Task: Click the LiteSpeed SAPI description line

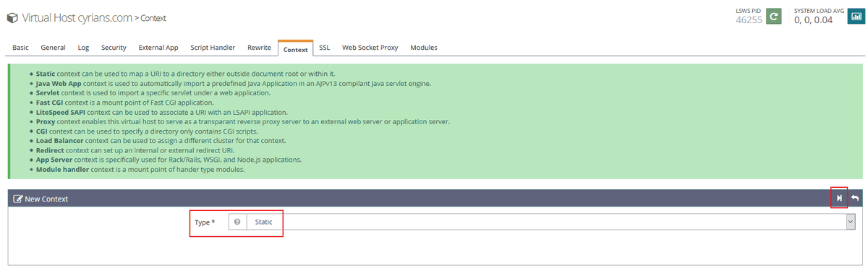Action: 161,112
